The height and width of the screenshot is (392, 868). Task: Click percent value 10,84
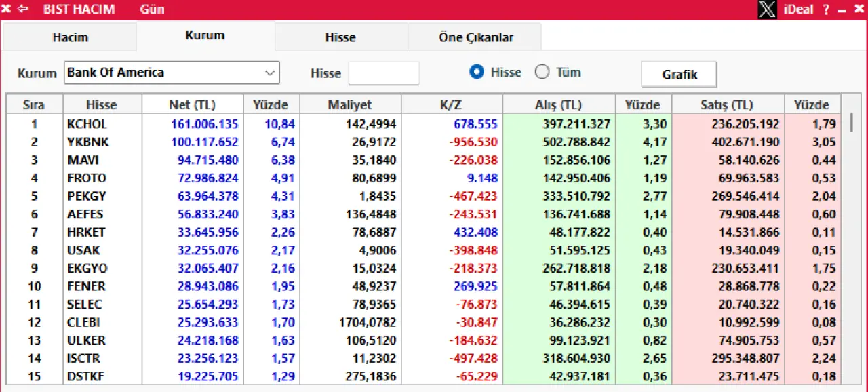click(x=280, y=124)
